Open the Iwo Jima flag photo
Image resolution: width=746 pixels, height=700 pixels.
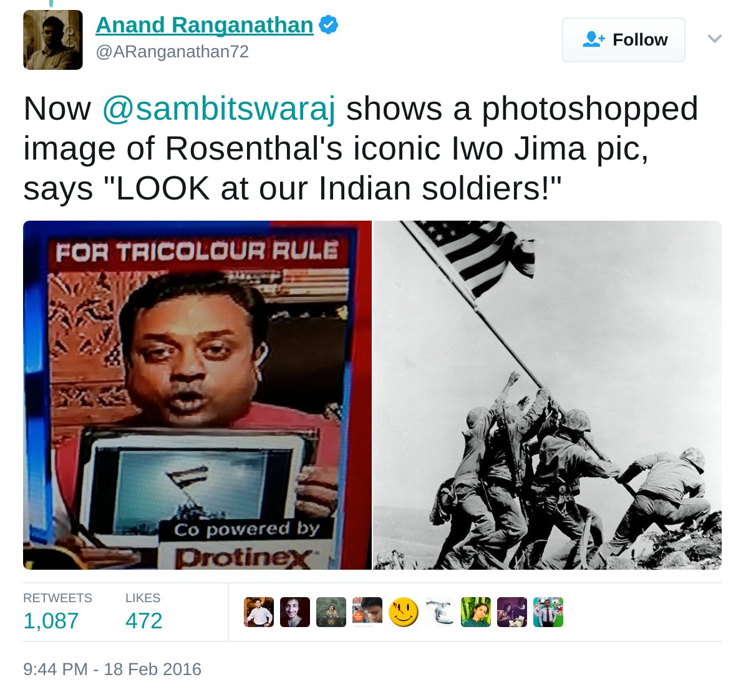(x=548, y=395)
